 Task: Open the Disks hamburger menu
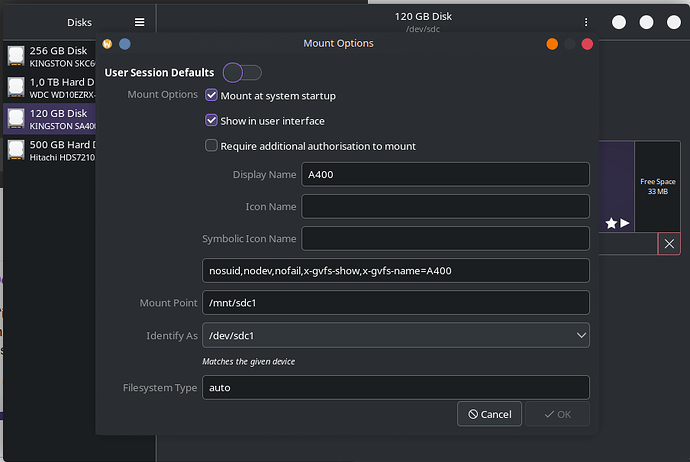click(139, 22)
